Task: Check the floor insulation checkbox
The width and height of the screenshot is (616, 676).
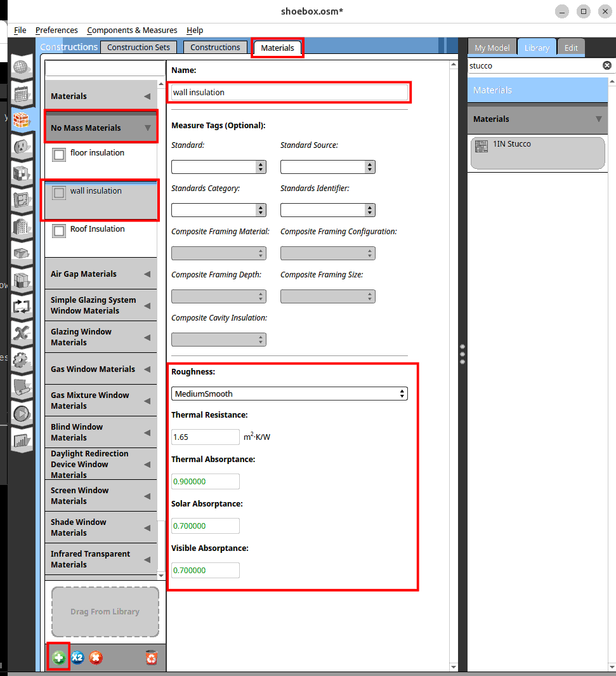Action: pos(59,154)
